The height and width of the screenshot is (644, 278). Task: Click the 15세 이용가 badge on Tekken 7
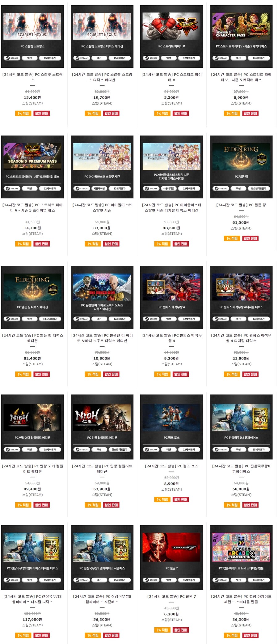pos(189,580)
